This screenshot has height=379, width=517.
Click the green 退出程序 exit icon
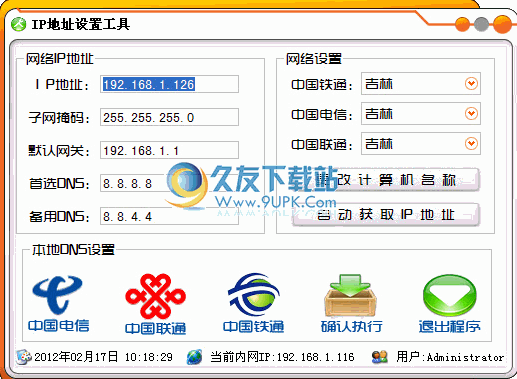click(449, 295)
